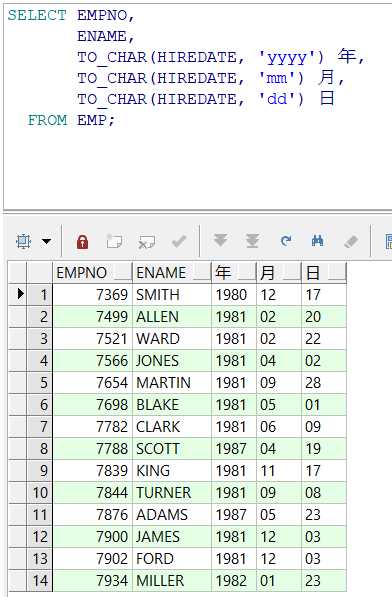Click the fetch last page icon
392x597 pixels.
[252, 241]
